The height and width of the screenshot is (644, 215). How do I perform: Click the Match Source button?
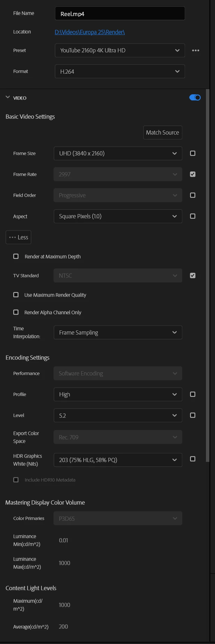162,132
